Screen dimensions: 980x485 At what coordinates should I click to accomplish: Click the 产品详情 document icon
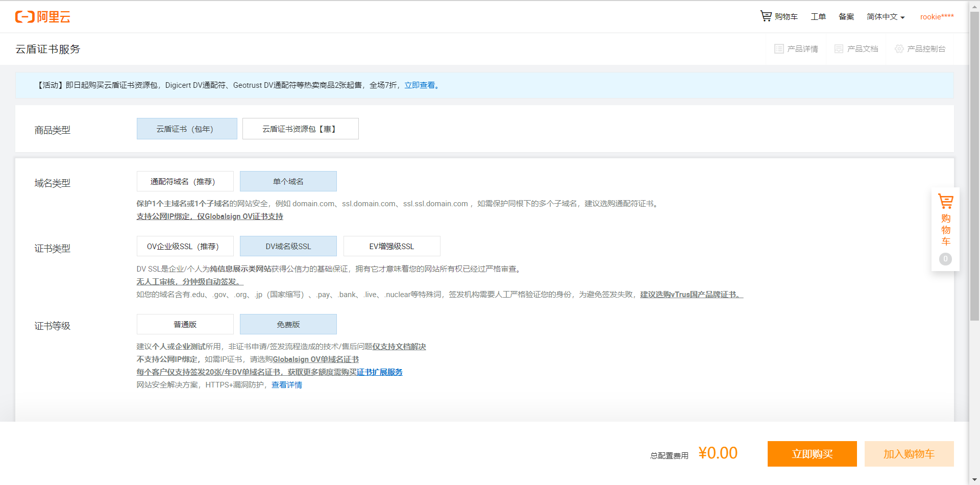pyautogui.click(x=779, y=49)
